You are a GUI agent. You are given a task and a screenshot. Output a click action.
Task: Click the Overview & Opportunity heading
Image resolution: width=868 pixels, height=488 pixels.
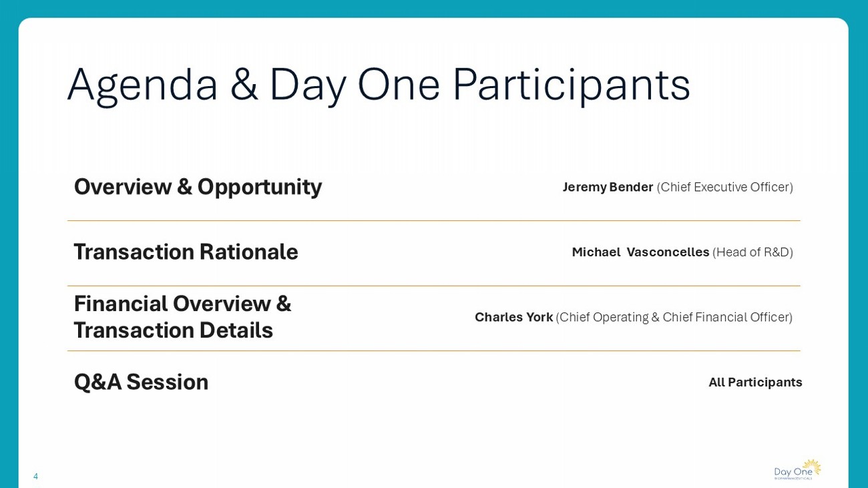pos(198,187)
